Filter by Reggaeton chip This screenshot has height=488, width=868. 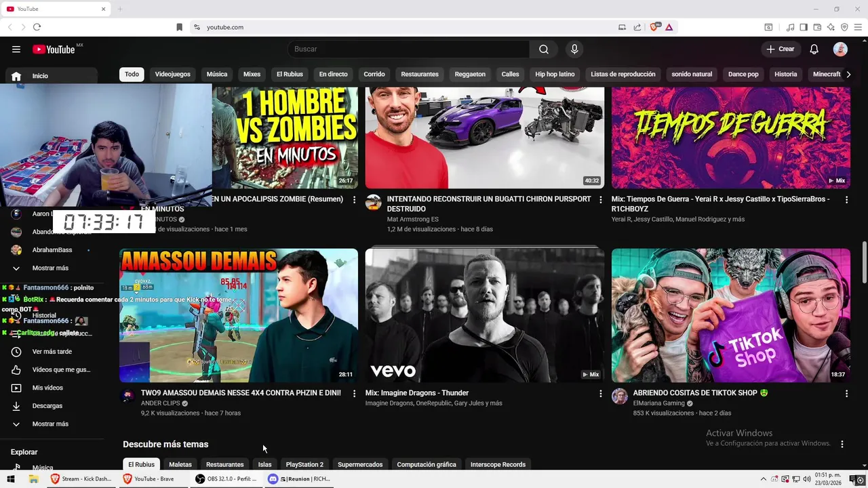pos(470,74)
